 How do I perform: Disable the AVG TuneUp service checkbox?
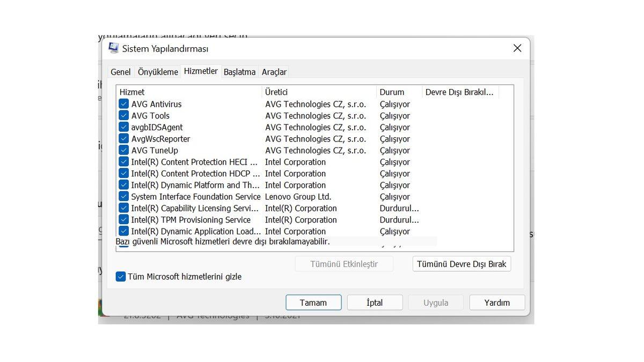point(123,150)
